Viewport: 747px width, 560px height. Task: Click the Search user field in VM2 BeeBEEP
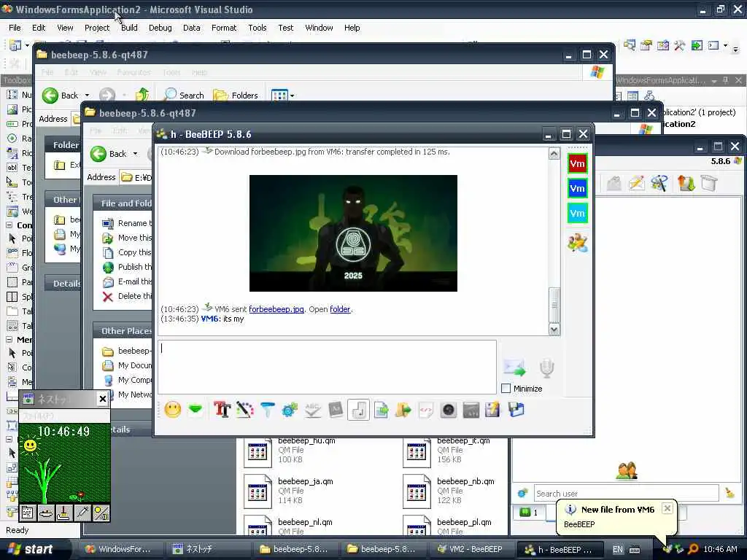625,494
